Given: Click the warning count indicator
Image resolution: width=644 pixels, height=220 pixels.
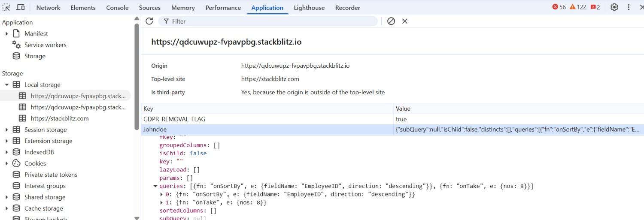Looking at the screenshot, I should pyautogui.click(x=578, y=7).
